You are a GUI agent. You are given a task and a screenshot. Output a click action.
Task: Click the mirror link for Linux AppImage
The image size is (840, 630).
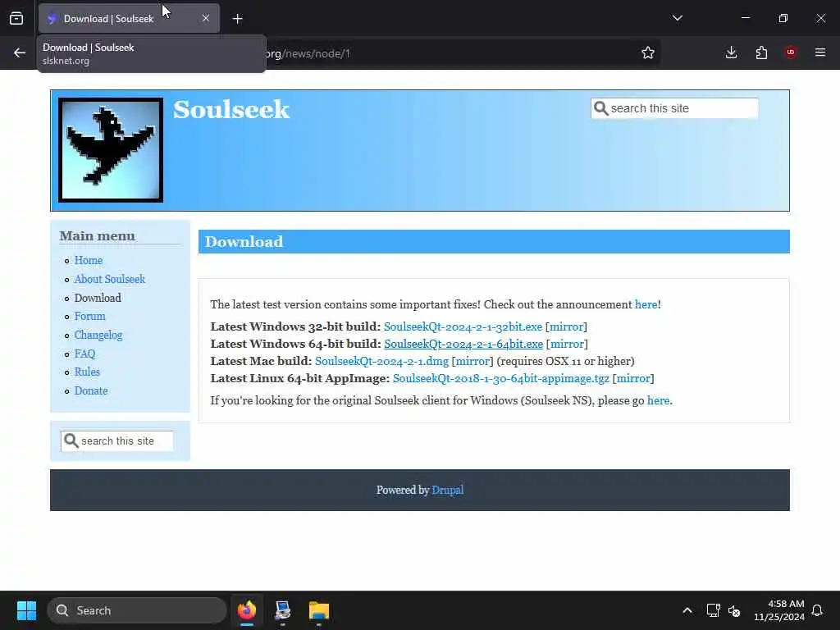(x=633, y=378)
